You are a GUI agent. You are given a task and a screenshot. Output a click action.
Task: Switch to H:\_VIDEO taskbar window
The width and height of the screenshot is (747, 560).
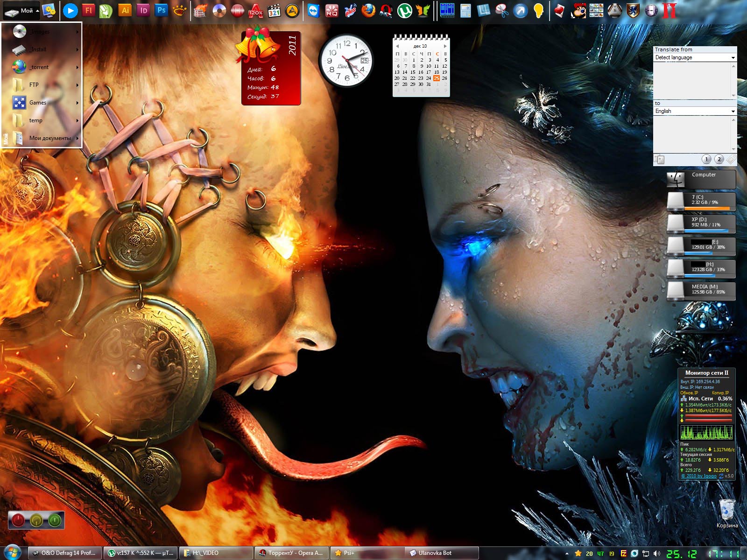pos(216,553)
